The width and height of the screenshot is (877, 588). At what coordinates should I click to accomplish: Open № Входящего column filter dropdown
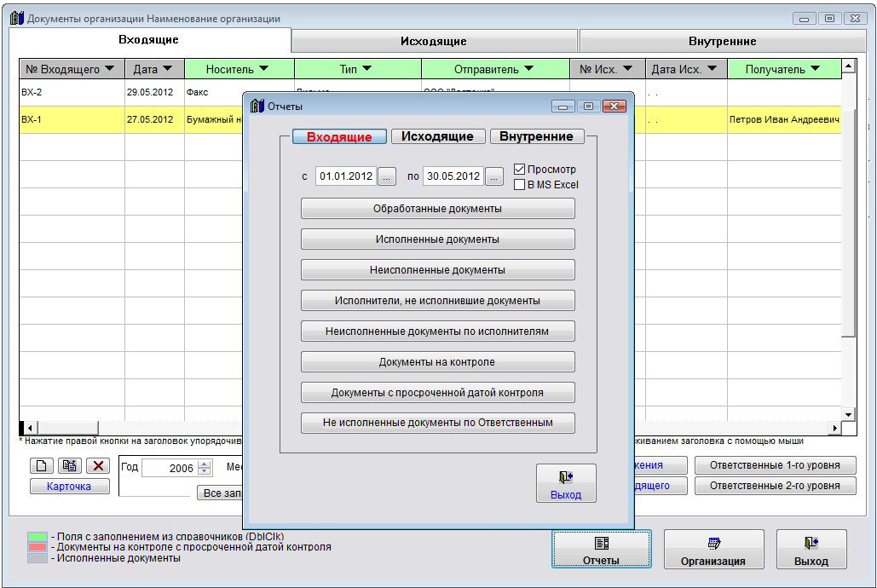[x=109, y=68]
